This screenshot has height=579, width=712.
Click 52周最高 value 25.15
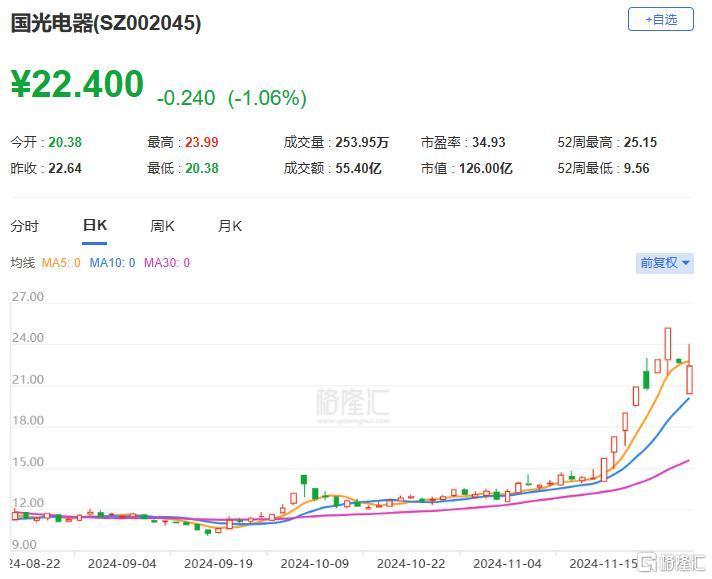coord(640,142)
